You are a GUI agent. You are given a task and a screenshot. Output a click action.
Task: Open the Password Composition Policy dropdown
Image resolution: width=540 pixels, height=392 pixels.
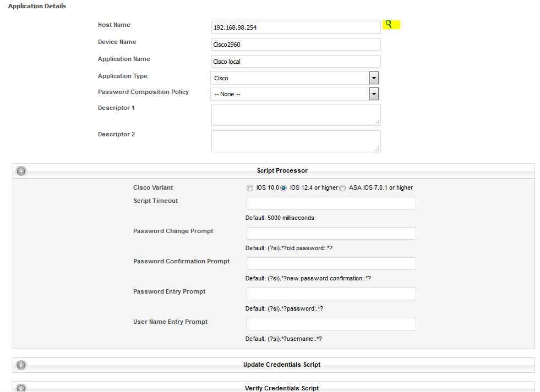(374, 94)
